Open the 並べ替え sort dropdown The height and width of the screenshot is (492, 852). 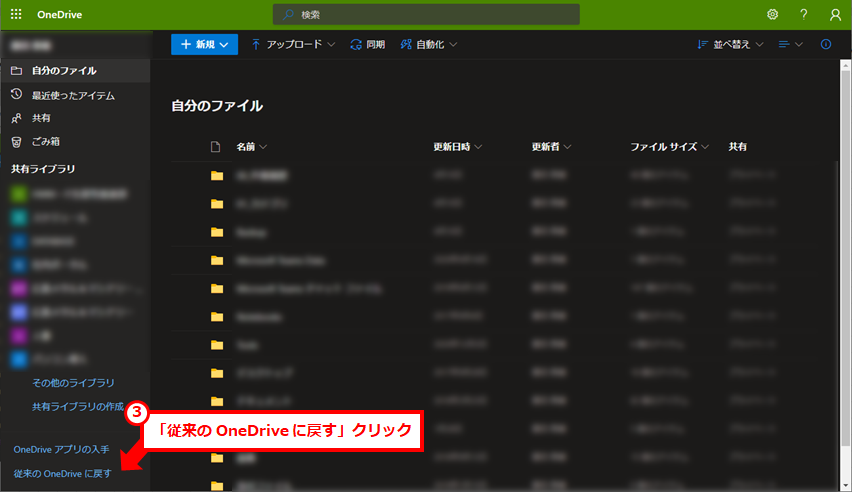click(x=730, y=45)
